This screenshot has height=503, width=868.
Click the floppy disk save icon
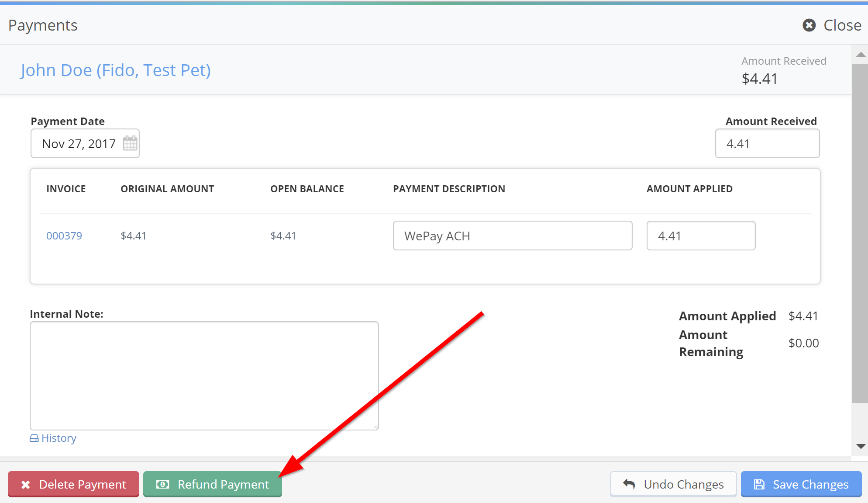(x=759, y=484)
